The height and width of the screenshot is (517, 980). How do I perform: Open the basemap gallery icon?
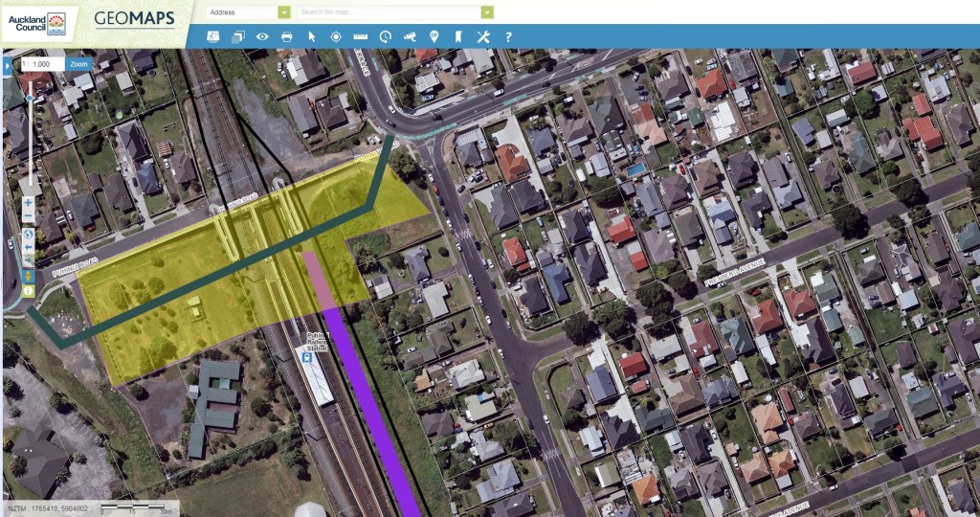213,36
